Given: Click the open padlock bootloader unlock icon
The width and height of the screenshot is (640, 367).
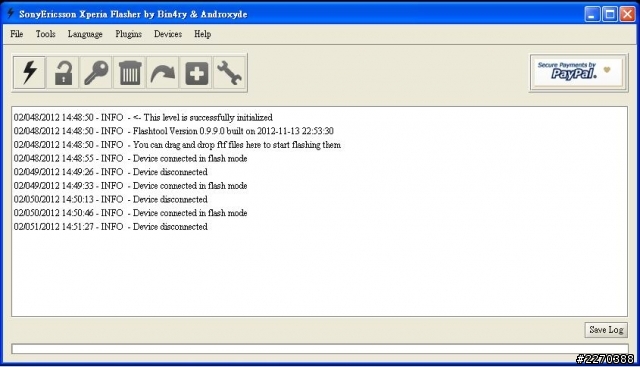Looking at the screenshot, I should [63, 73].
